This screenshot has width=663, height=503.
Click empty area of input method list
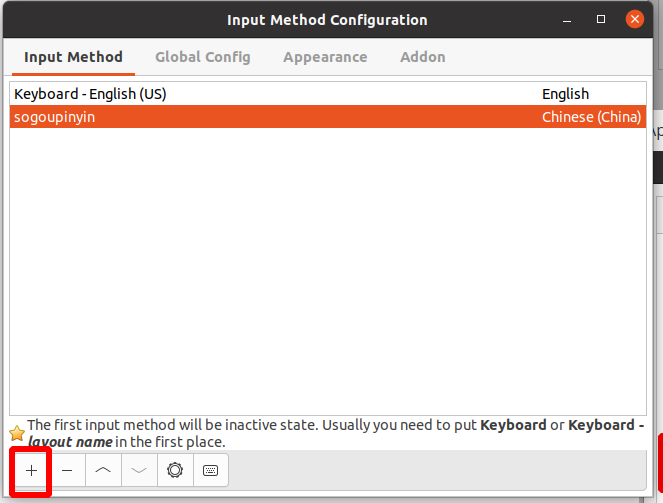coord(328,271)
